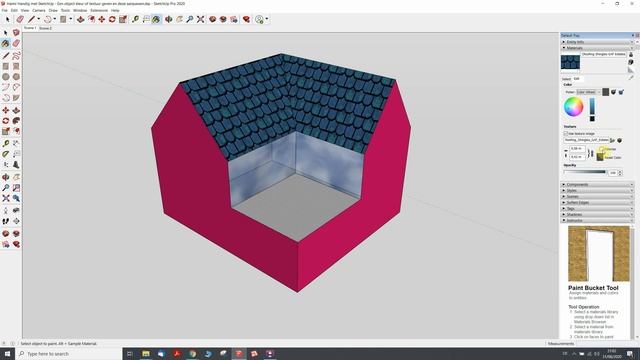The height and width of the screenshot is (360, 640).
Task: Activate the Arc tool in top toolbar
Action: (x=47, y=19)
